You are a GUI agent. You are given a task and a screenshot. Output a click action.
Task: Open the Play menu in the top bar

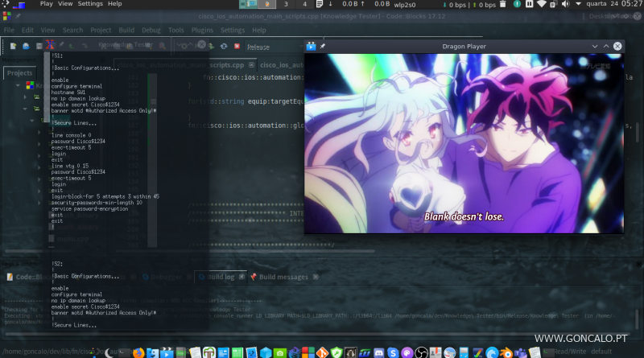click(47, 4)
